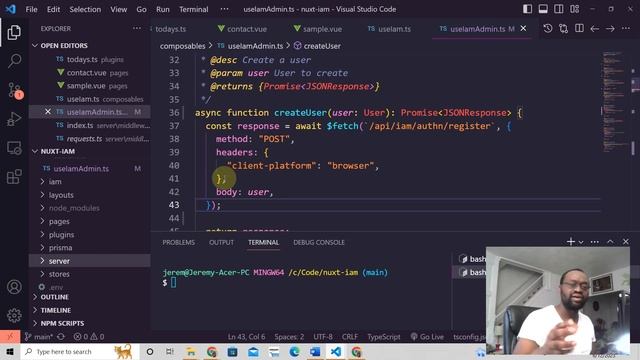
Task: Open the customize layout icon
Action: (575, 9)
